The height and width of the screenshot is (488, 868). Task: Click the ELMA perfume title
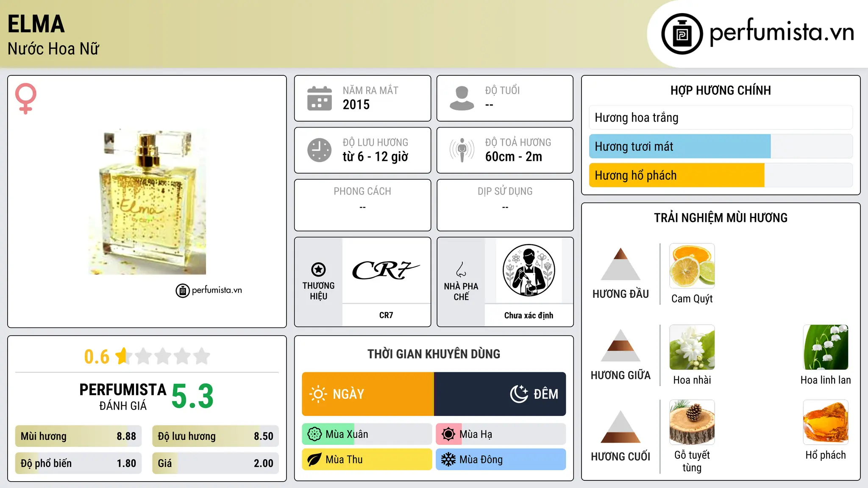(x=36, y=24)
